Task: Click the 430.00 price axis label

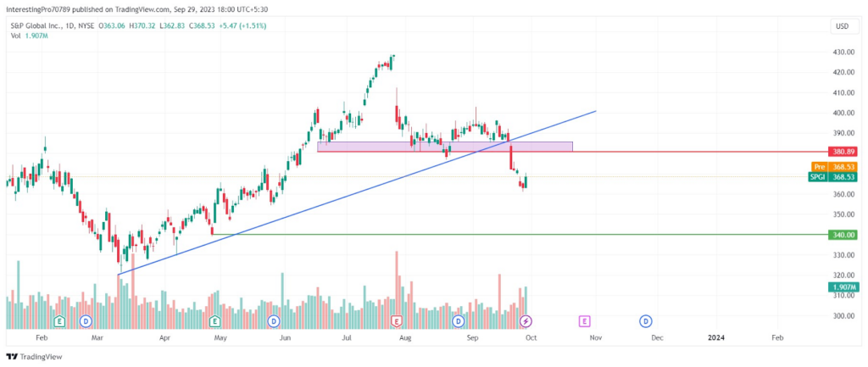Action: 842,52
